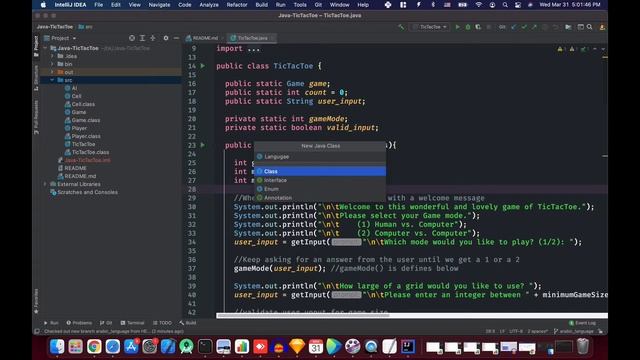The height and width of the screenshot is (360, 640).
Task: Click the UTF-8 encoding selector in status bar
Action: (x=516, y=331)
